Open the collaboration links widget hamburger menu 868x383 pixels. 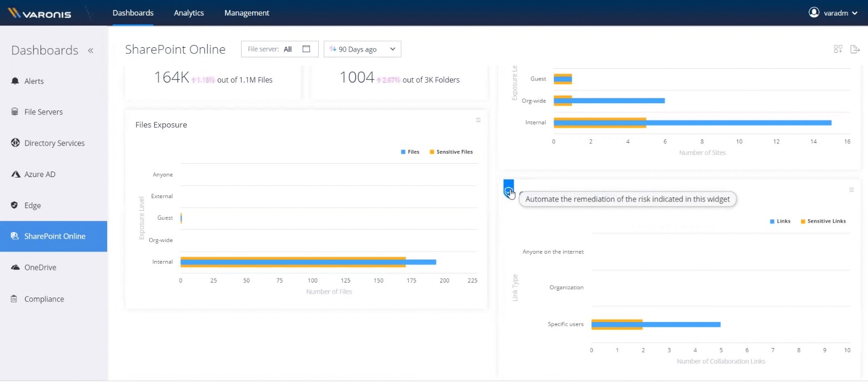point(851,190)
